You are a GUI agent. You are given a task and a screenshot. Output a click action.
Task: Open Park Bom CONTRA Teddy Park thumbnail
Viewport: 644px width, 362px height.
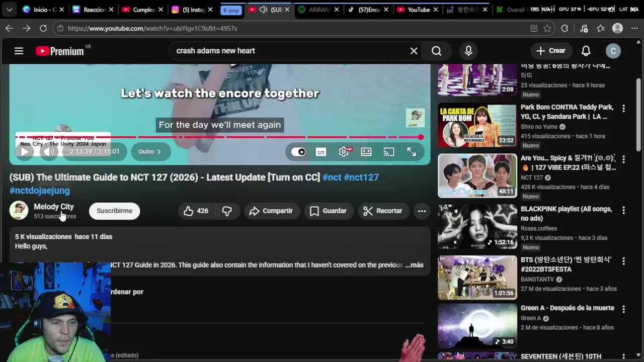click(477, 125)
